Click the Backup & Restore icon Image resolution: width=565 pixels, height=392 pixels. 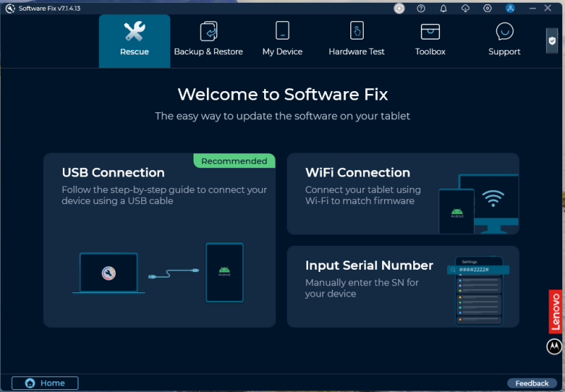[x=208, y=31]
